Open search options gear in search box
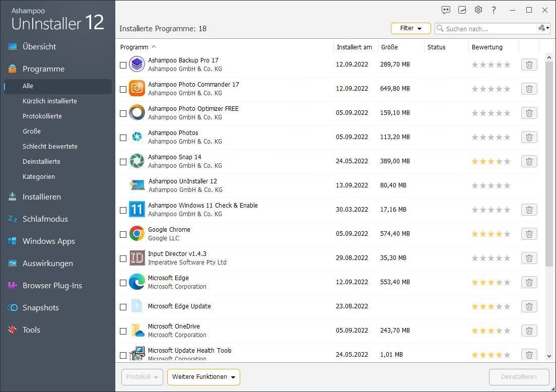The height and width of the screenshot is (392, 556). pyautogui.click(x=543, y=29)
